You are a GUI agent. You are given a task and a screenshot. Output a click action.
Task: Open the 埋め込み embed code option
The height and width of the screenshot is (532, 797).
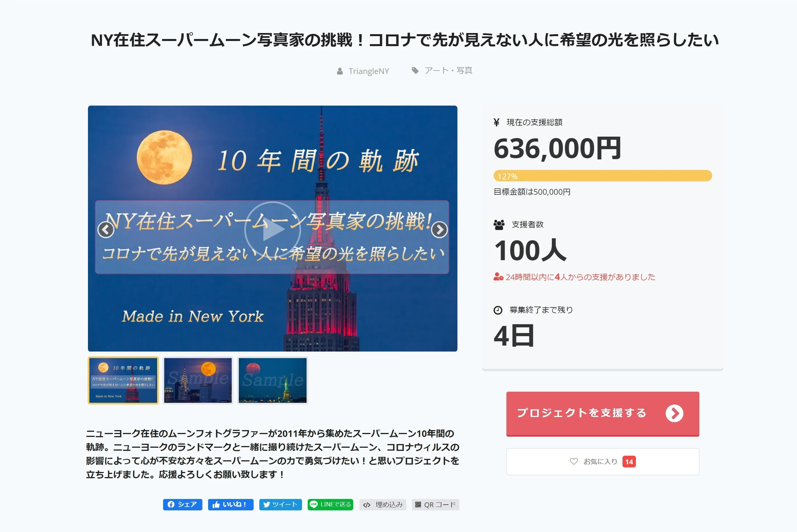(383, 504)
